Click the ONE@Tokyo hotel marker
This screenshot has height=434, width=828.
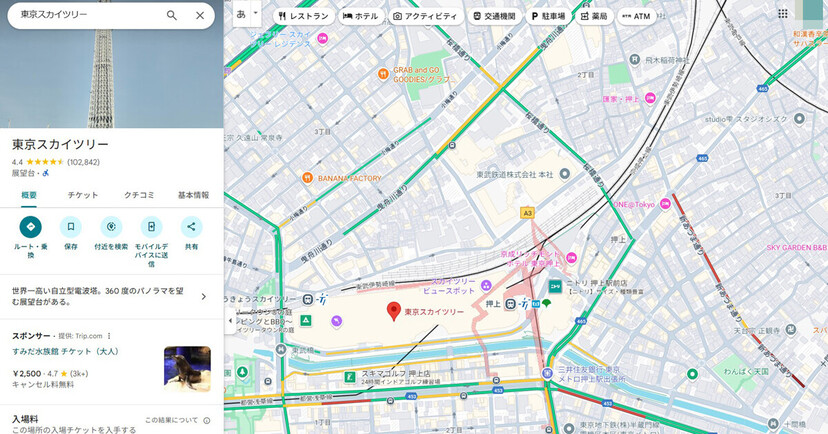point(665,204)
